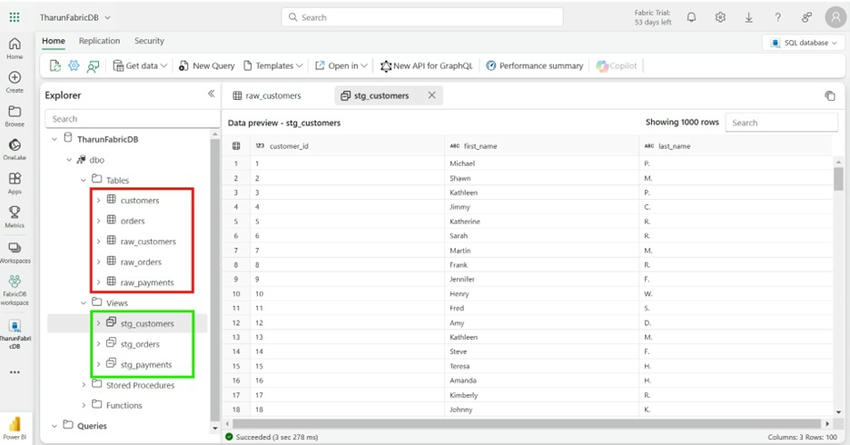
Task: Click the customer_id column header
Action: [x=347, y=146]
